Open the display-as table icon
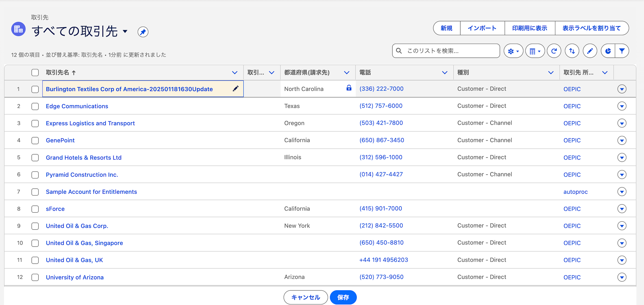 pos(535,51)
